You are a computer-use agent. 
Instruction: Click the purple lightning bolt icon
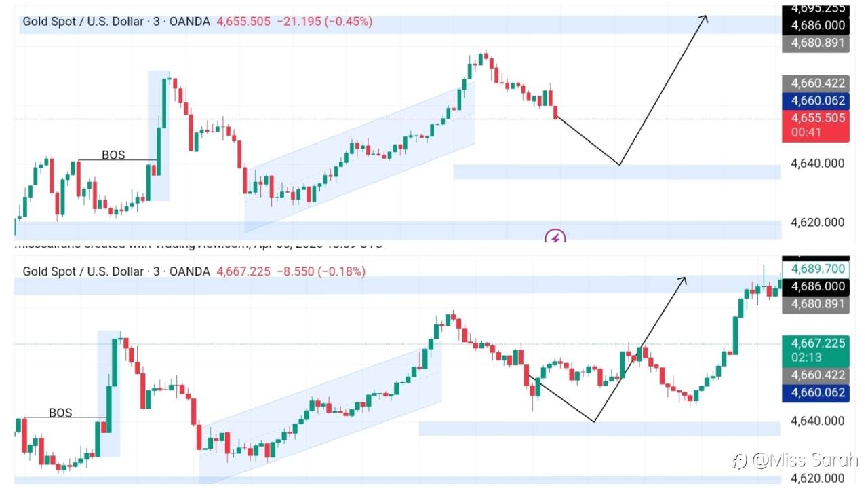pyautogui.click(x=555, y=237)
